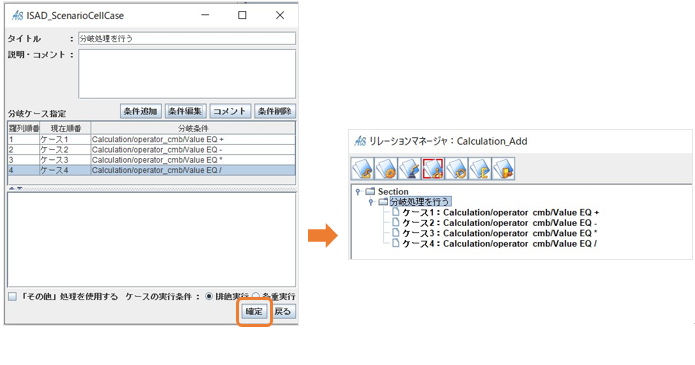Viewport: 695px width, 365px height.
Task: Click the コメント button
Action: click(230, 111)
